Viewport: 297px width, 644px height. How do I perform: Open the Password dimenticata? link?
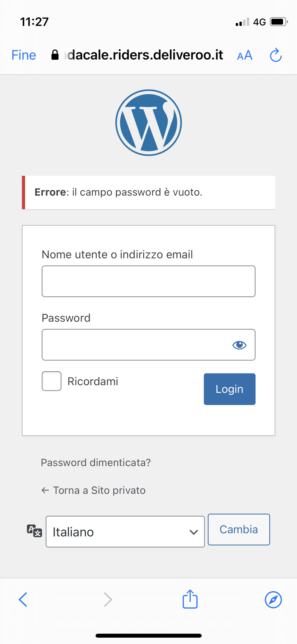[96, 463]
